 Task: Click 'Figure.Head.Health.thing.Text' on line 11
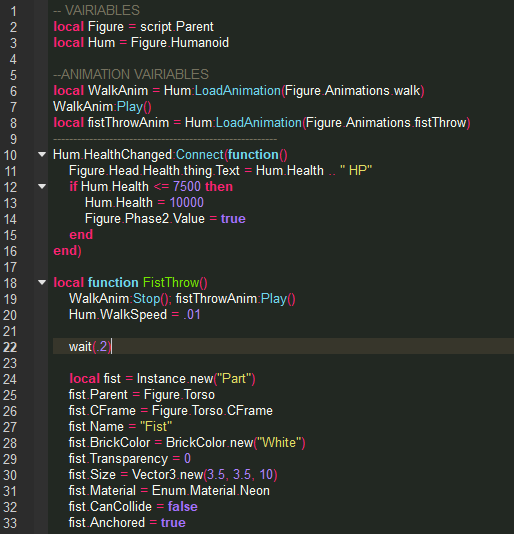(154, 171)
